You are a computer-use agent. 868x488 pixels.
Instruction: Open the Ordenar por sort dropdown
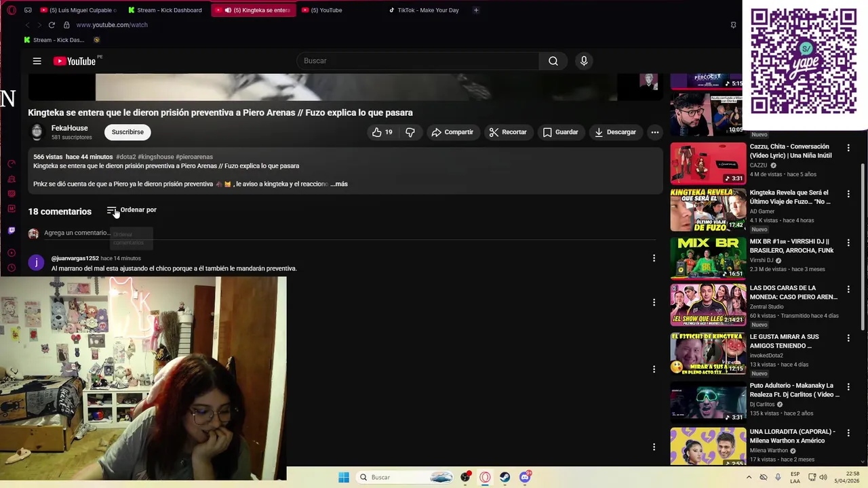click(132, 210)
